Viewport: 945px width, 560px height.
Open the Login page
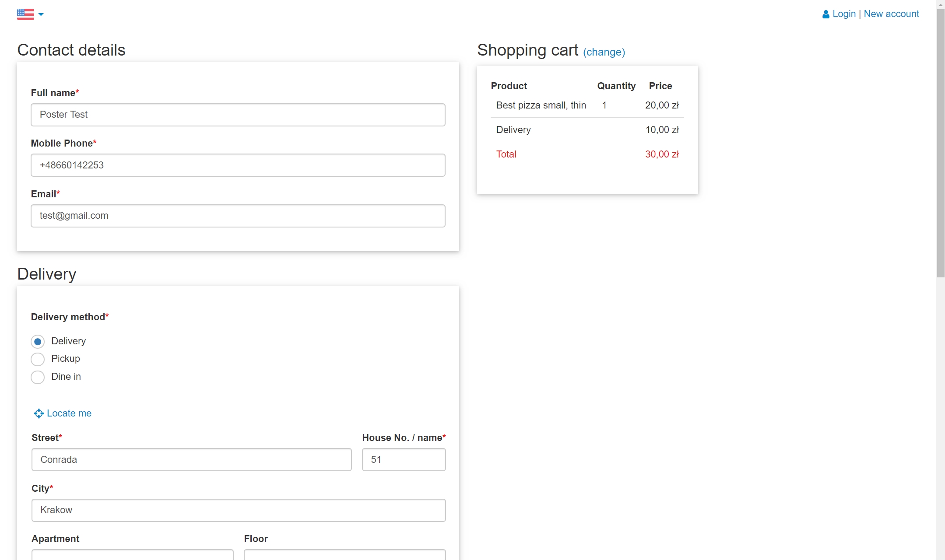pyautogui.click(x=843, y=14)
